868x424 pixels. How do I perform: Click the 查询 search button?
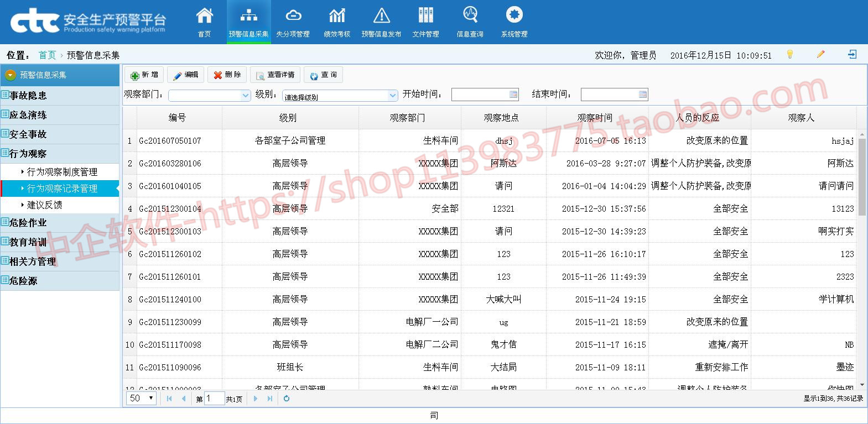point(323,75)
